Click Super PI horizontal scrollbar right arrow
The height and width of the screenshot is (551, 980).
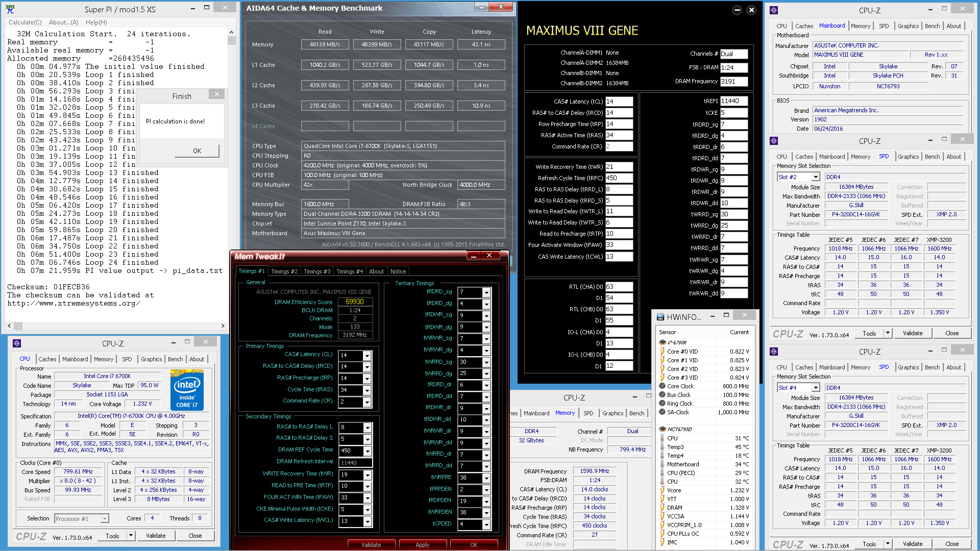click(x=223, y=325)
